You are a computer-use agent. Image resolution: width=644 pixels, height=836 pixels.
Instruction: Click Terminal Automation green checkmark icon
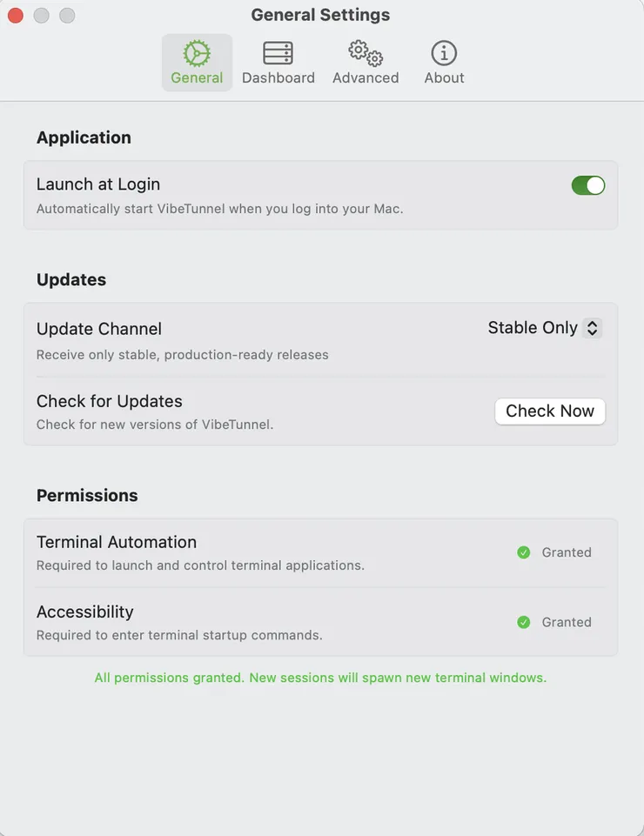tap(524, 552)
